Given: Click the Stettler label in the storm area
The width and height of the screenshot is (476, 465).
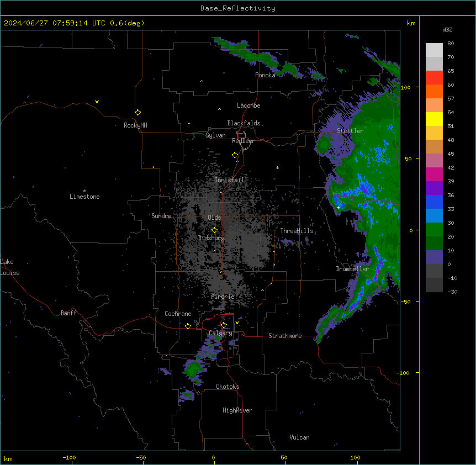Looking at the screenshot, I should coord(350,131).
